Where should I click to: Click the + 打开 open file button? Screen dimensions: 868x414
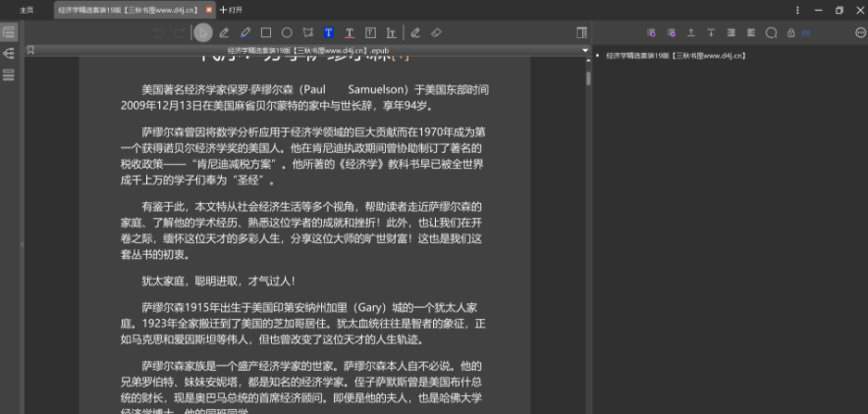[x=231, y=10]
